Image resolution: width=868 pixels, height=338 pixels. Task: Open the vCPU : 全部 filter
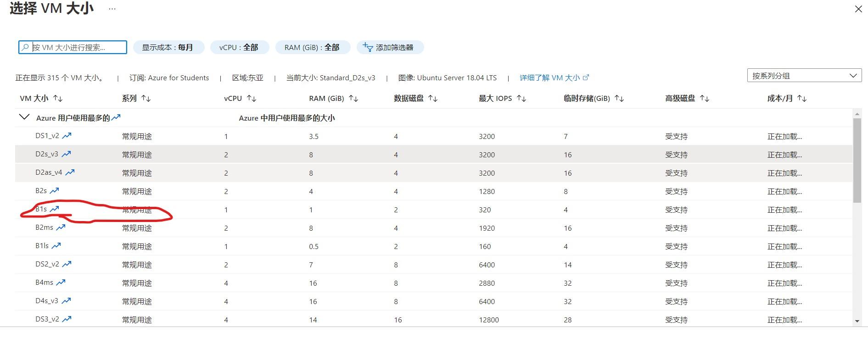click(239, 47)
